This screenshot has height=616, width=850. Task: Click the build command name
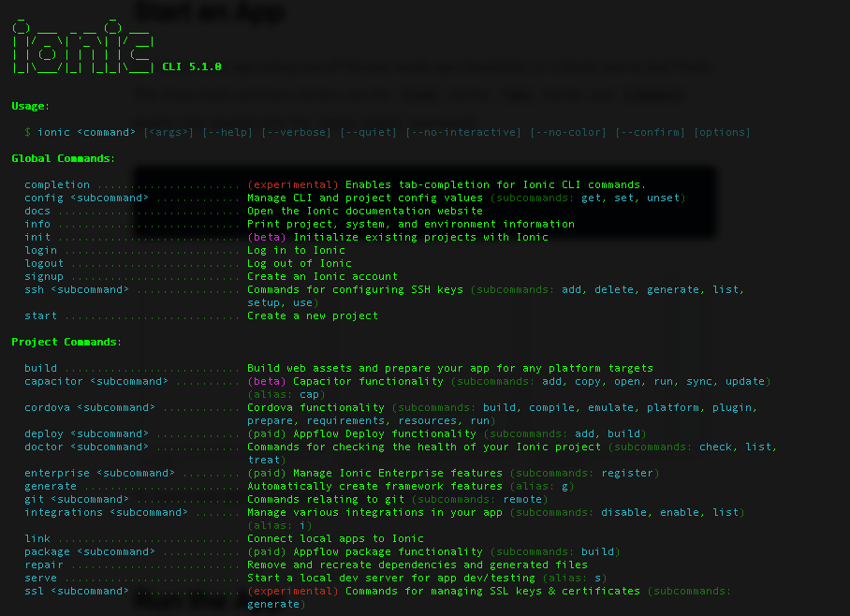[40, 368]
